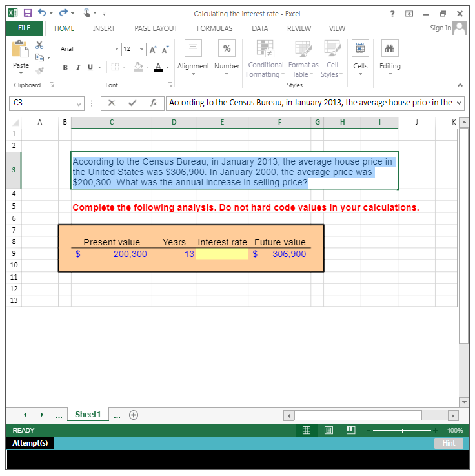This screenshot has width=475, height=476.
Task: Expand the formula bar with the chevron
Action: [460, 103]
